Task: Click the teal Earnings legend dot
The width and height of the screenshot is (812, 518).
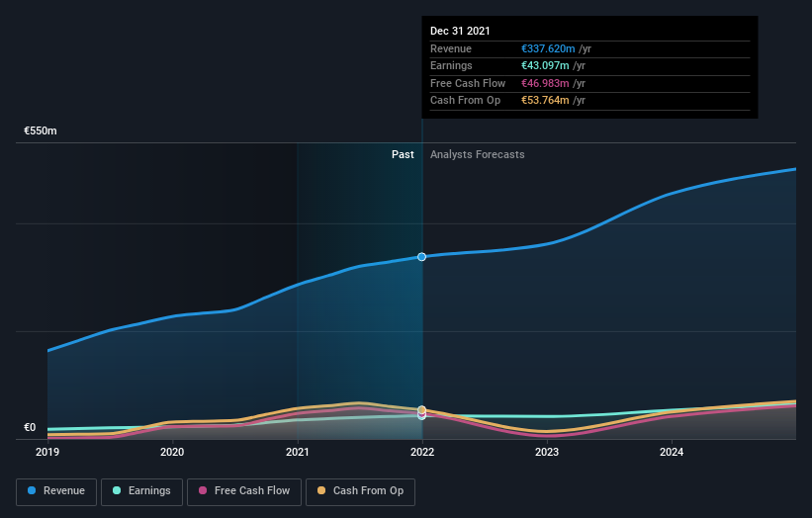Action: [117, 490]
